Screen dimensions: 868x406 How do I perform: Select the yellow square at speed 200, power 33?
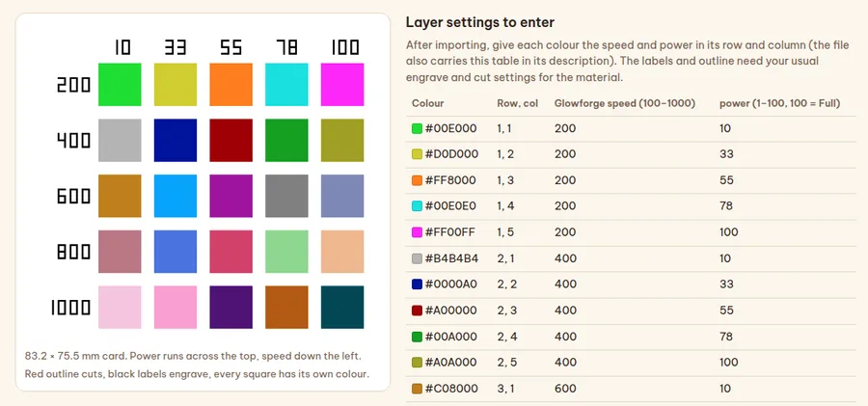(176, 84)
